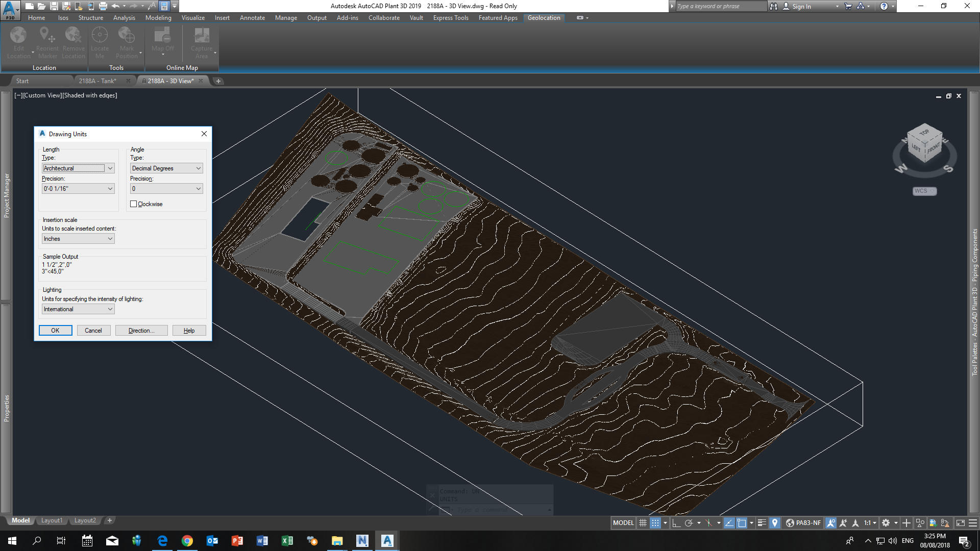The image size is (980, 551).
Task: Click the Undo arrow icon
Action: (116, 6)
